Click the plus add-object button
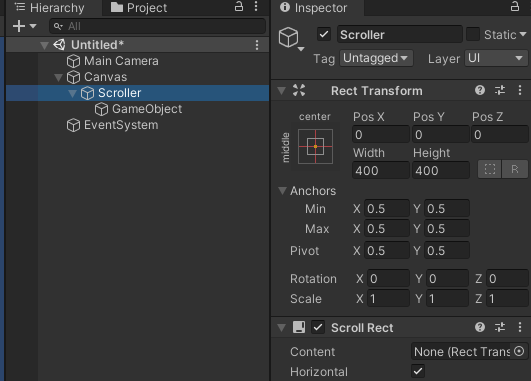This screenshot has height=381, width=531. click(x=19, y=26)
